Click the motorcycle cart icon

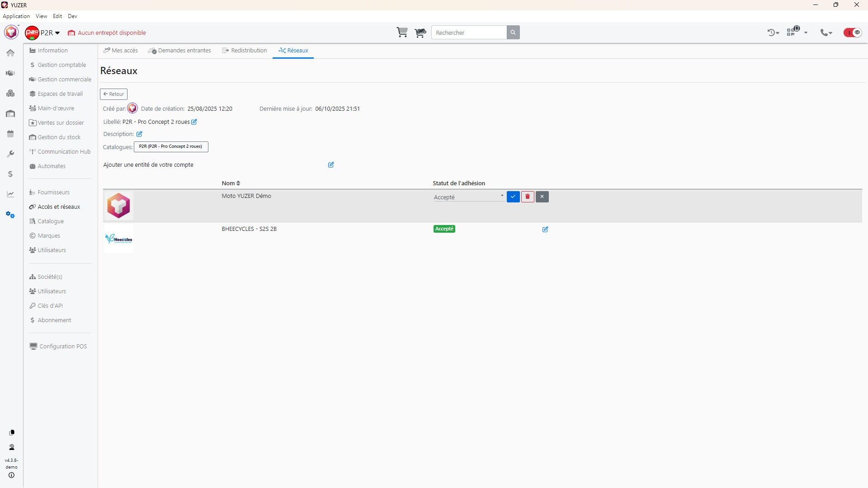point(420,33)
